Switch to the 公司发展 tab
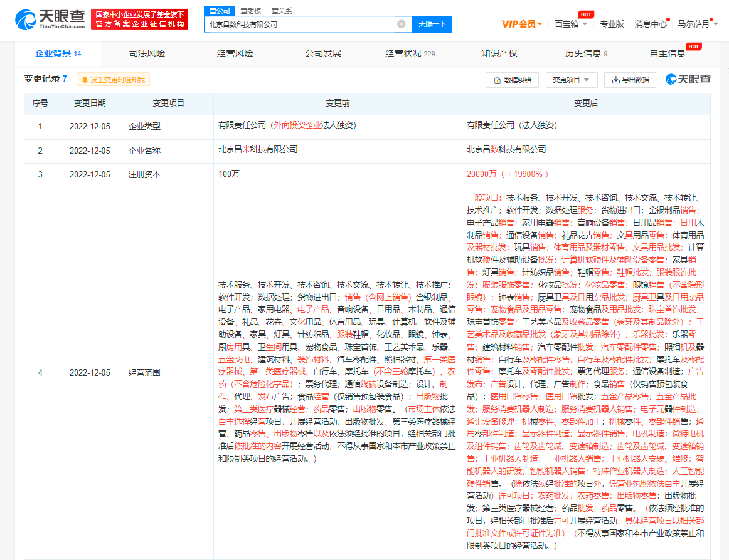 (x=323, y=53)
